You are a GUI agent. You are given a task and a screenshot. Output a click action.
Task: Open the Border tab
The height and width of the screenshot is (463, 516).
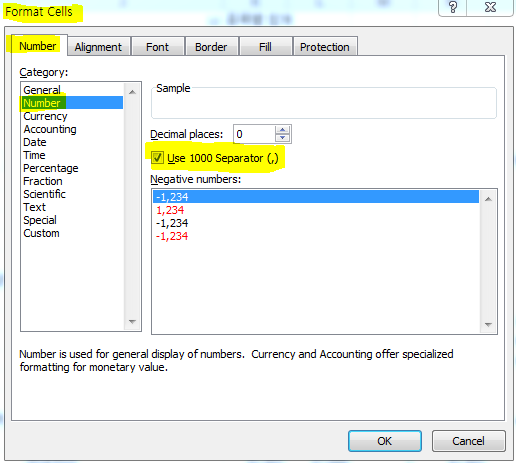point(211,47)
